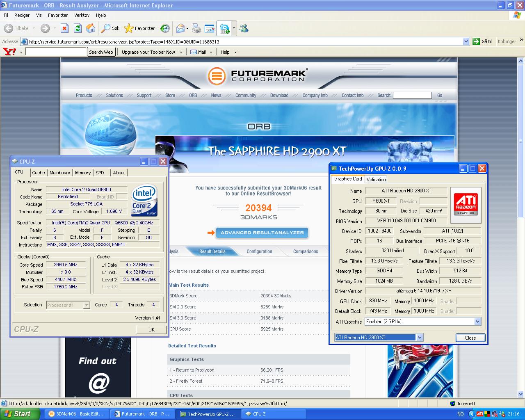Switch to CPU-Z Mainboard tab

coord(60,173)
